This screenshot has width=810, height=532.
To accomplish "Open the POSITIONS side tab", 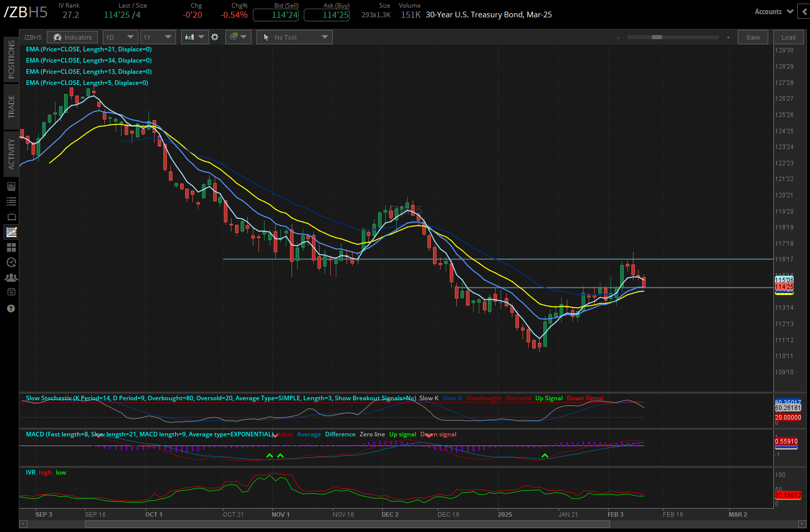I will [x=11, y=60].
